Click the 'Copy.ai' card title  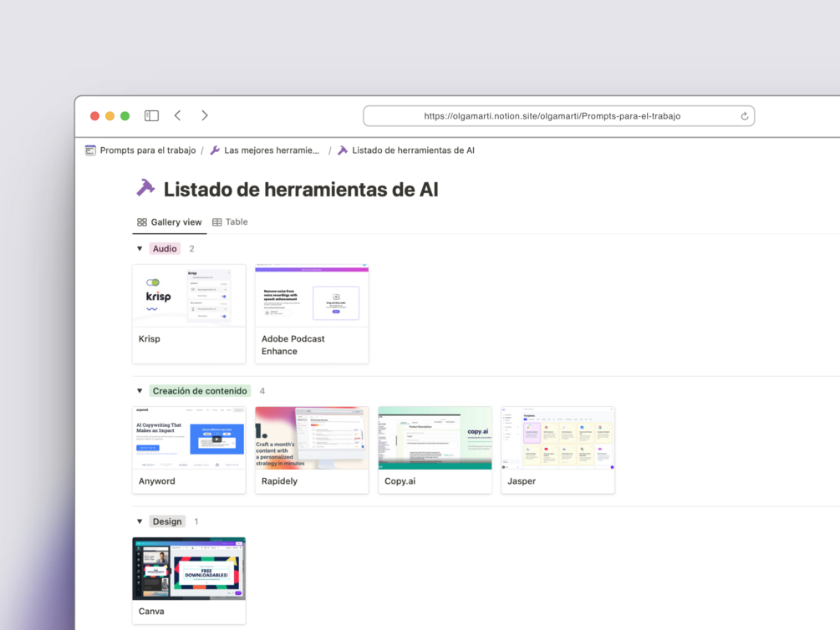pos(400,481)
